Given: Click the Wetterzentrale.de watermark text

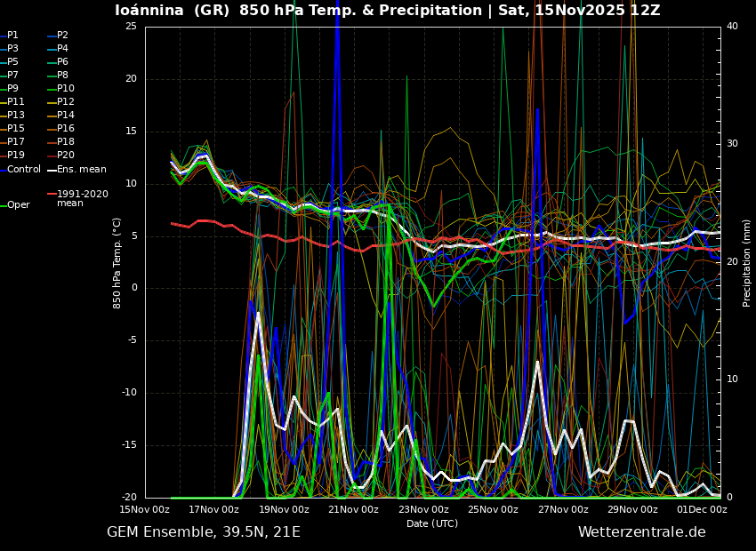Looking at the screenshot, I should [641, 532].
